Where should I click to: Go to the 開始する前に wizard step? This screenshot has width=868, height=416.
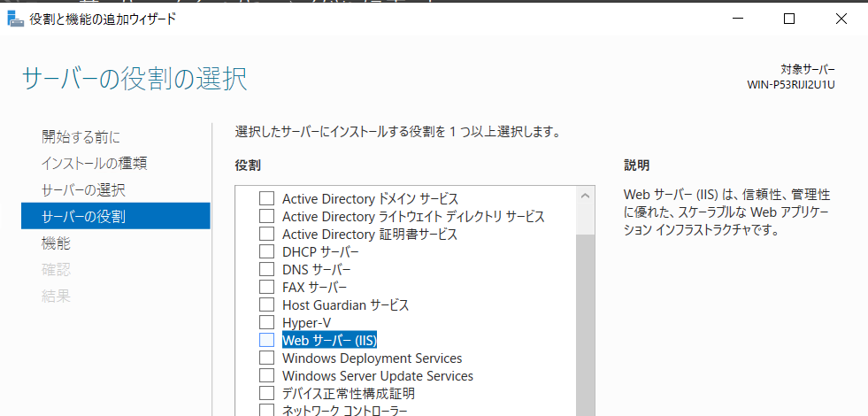pyautogui.click(x=81, y=136)
